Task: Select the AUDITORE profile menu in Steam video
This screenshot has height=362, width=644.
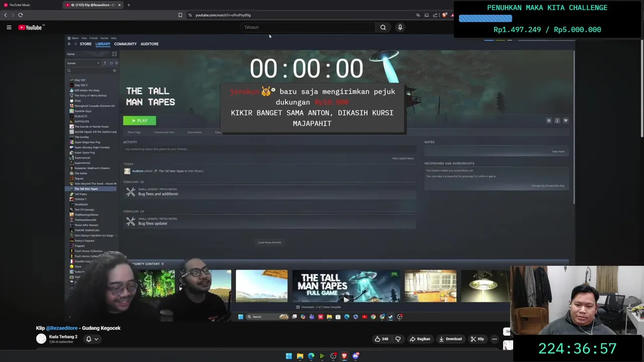Action: point(149,44)
